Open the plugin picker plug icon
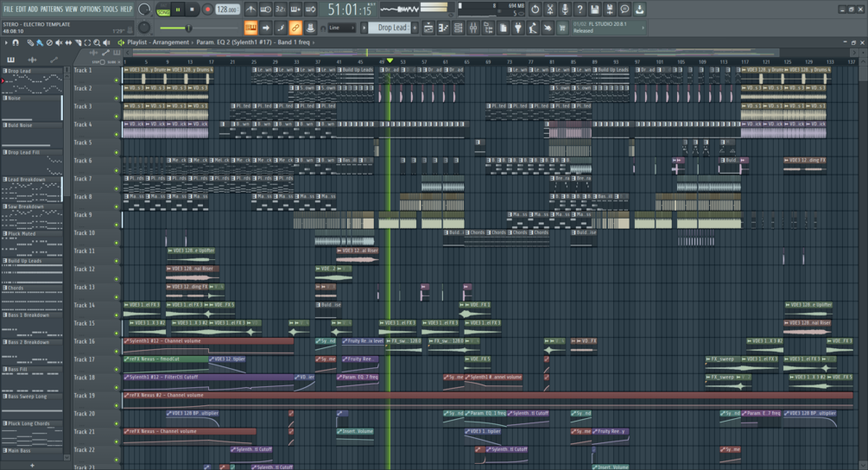The image size is (868, 470). (518, 28)
